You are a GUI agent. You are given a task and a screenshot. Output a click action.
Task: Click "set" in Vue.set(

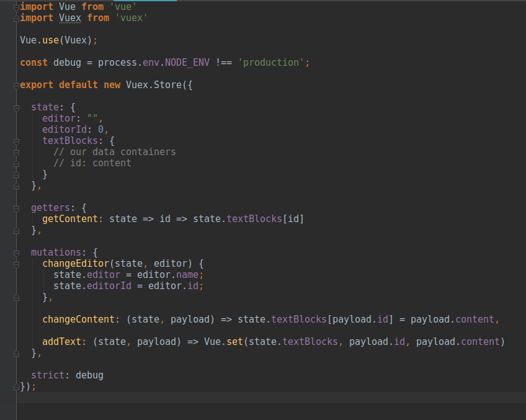pos(235,342)
